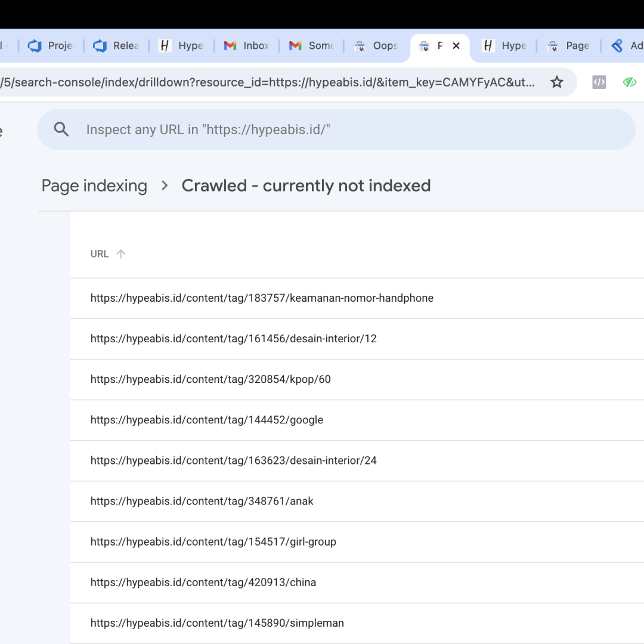
Task: Select the 348761/anak URL row
Action: pos(357,501)
